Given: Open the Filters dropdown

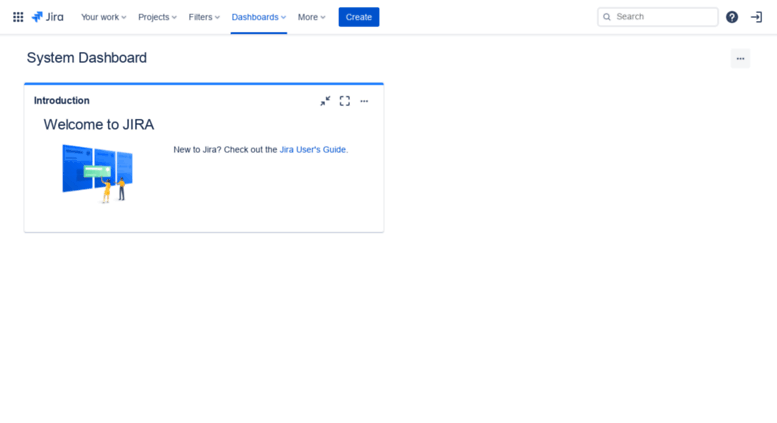Looking at the screenshot, I should (x=204, y=17).
